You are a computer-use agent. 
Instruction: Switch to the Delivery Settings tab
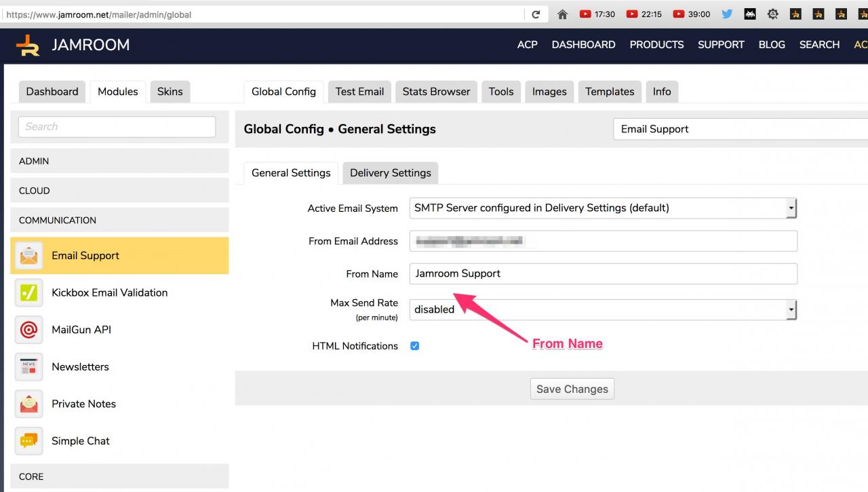point(390,173)
